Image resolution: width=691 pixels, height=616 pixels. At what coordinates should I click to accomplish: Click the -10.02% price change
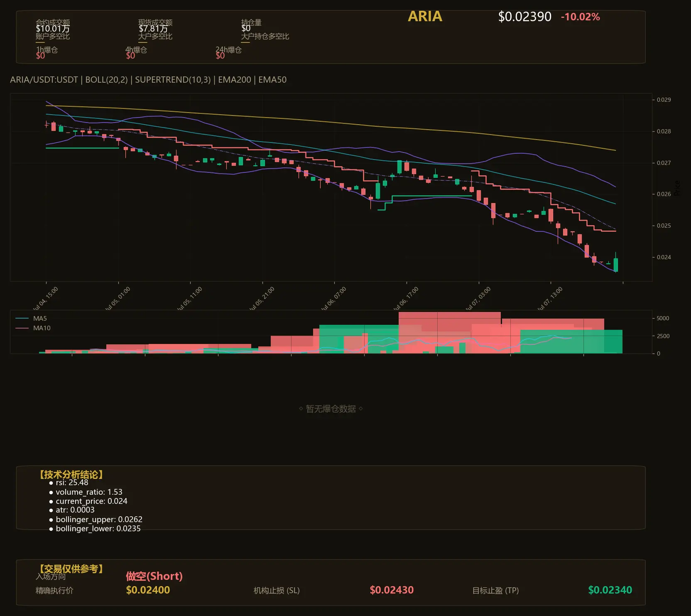click(580, 17)
